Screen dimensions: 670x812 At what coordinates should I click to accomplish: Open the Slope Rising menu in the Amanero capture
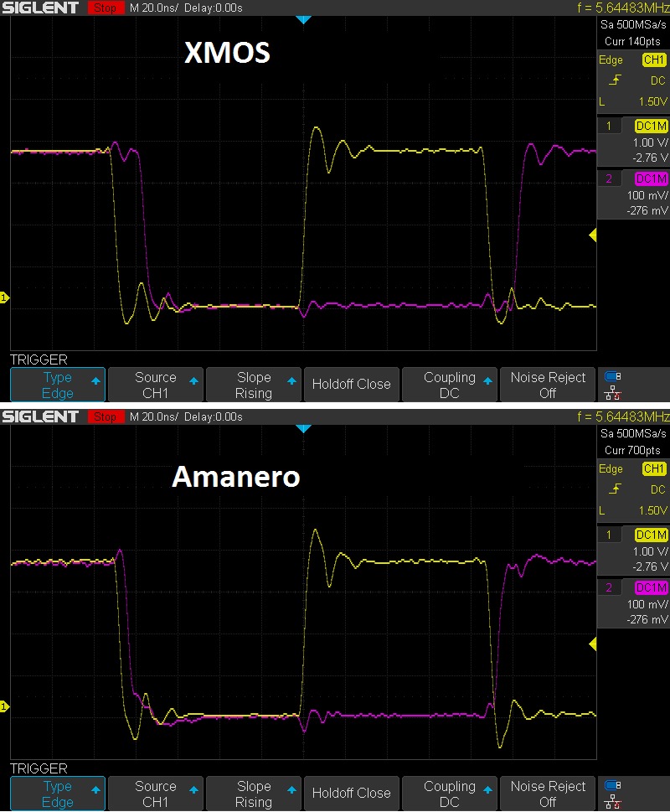click(x=254, y=794)
